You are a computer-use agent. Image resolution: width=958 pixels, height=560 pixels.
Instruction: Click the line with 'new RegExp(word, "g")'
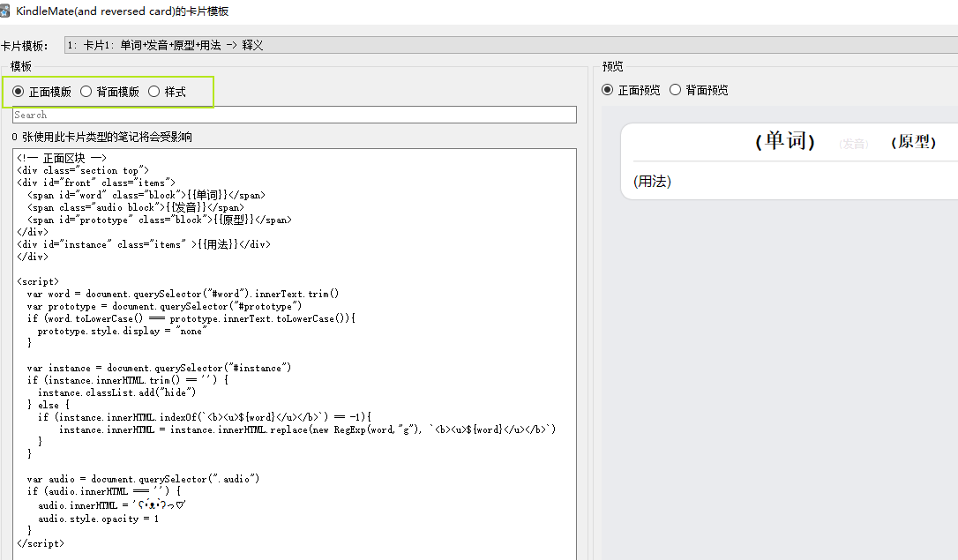307,430
